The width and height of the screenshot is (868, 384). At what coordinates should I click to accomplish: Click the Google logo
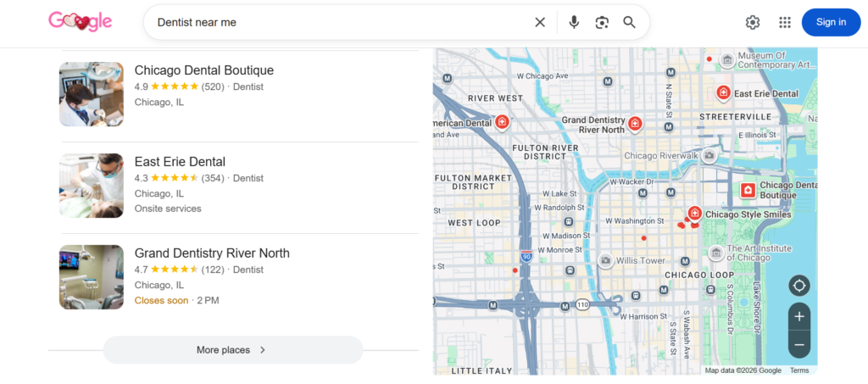point(80,22)
